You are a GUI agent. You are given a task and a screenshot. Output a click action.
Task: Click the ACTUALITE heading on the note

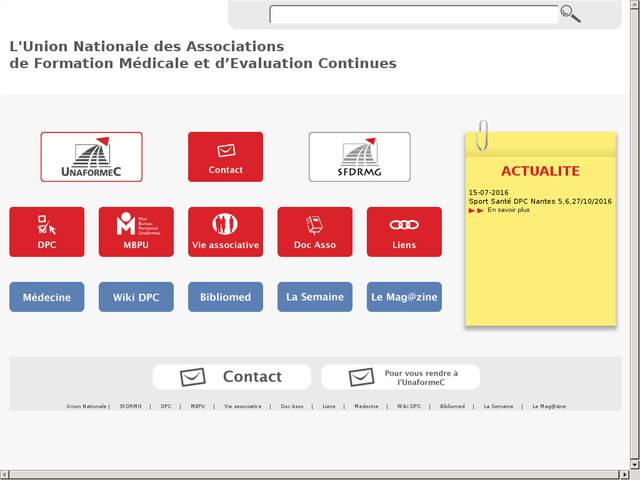tap(540, 171)
